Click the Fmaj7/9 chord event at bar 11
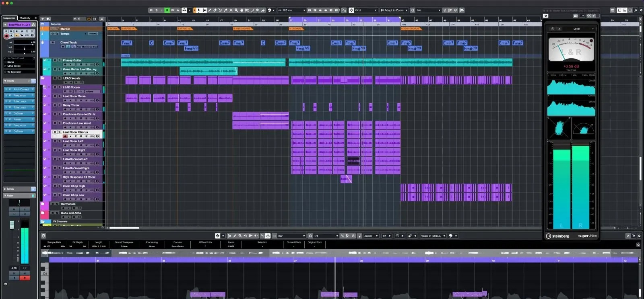Image resolution: width=644 pixels, height=299 pixels. [191, 48]
